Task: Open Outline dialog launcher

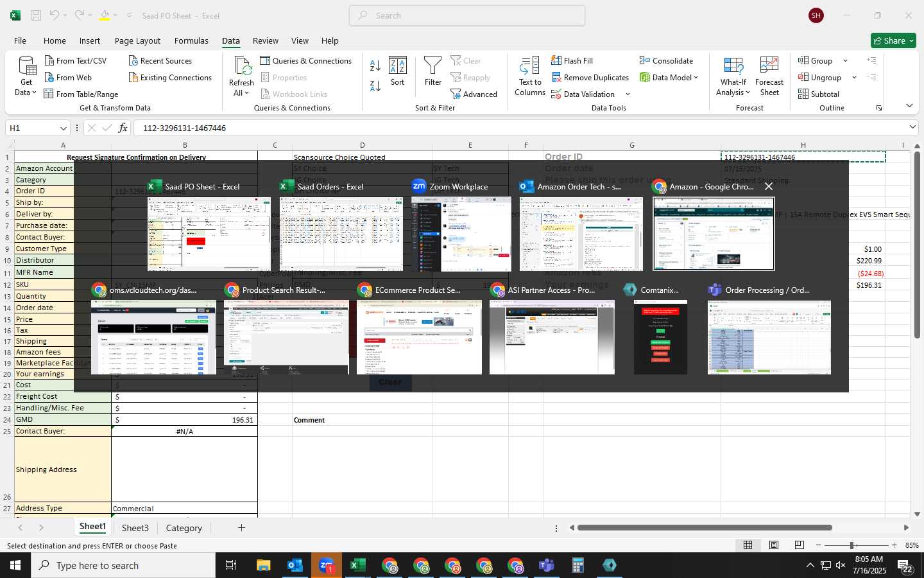Action: (x=879, y=108)
